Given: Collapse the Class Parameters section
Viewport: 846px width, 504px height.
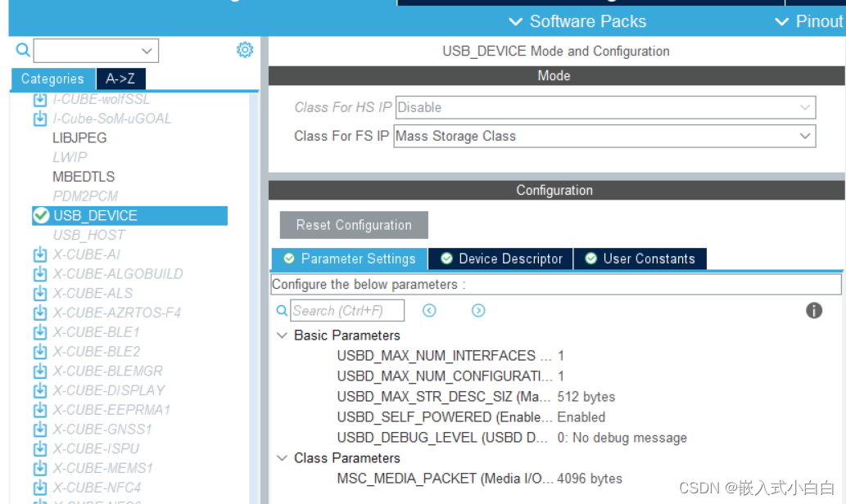Looking at the screenshot, I should click(x=282, y=458).
